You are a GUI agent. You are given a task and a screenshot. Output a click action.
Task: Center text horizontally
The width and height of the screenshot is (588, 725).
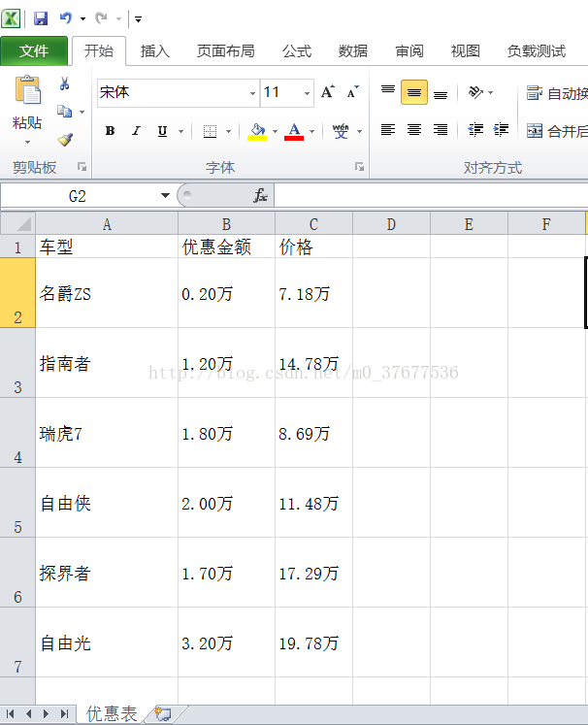point(414,130)
